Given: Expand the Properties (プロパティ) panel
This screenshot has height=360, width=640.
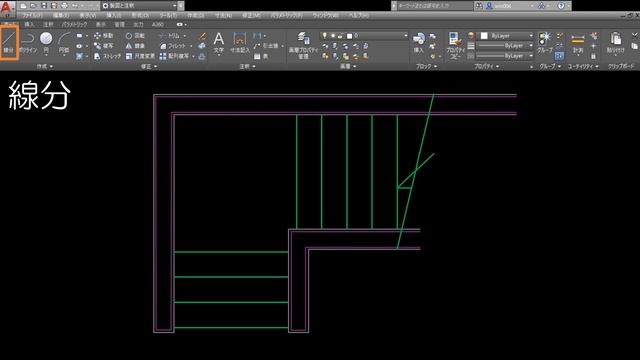Looking at the screenshot, I should click(x=487, y=66).
